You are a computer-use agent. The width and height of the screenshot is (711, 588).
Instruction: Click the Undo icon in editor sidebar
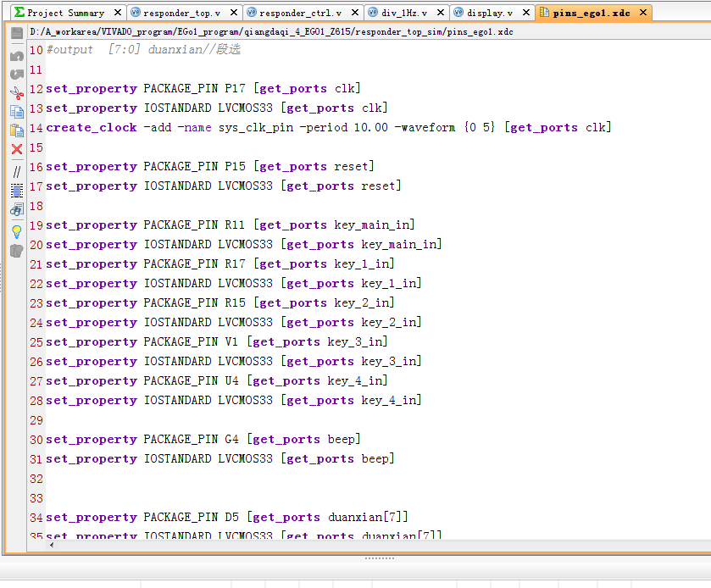(16, 56)
